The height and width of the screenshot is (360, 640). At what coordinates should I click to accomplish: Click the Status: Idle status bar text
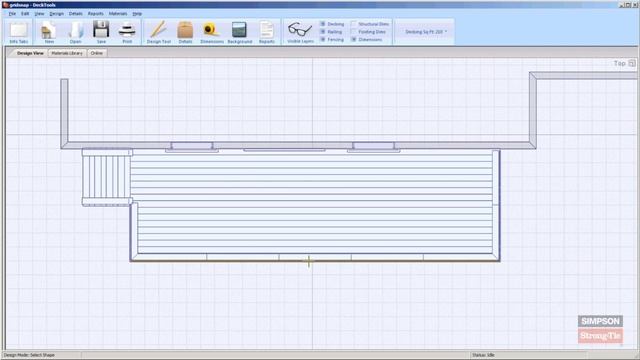point(483,355)
